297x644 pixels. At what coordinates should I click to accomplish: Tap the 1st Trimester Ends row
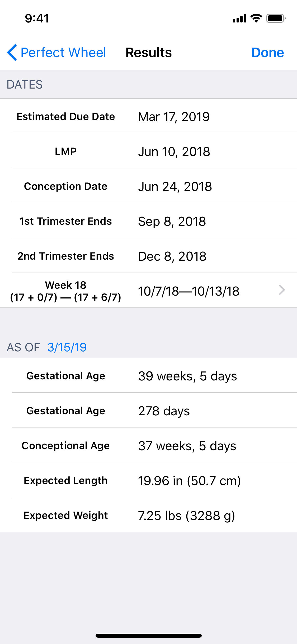148,221
